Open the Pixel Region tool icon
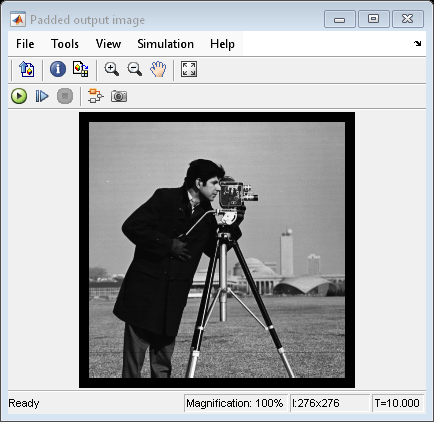 click(80, 69)
